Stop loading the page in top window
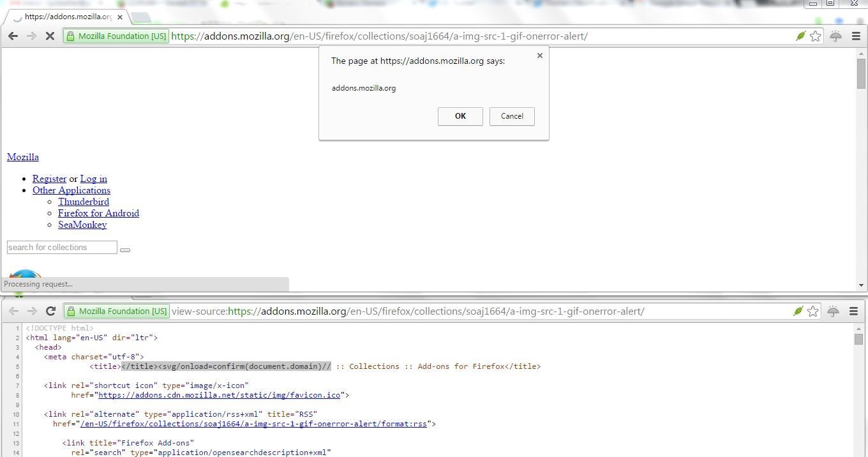This screenshot has height=457, width=868. [x=50, y=36]
